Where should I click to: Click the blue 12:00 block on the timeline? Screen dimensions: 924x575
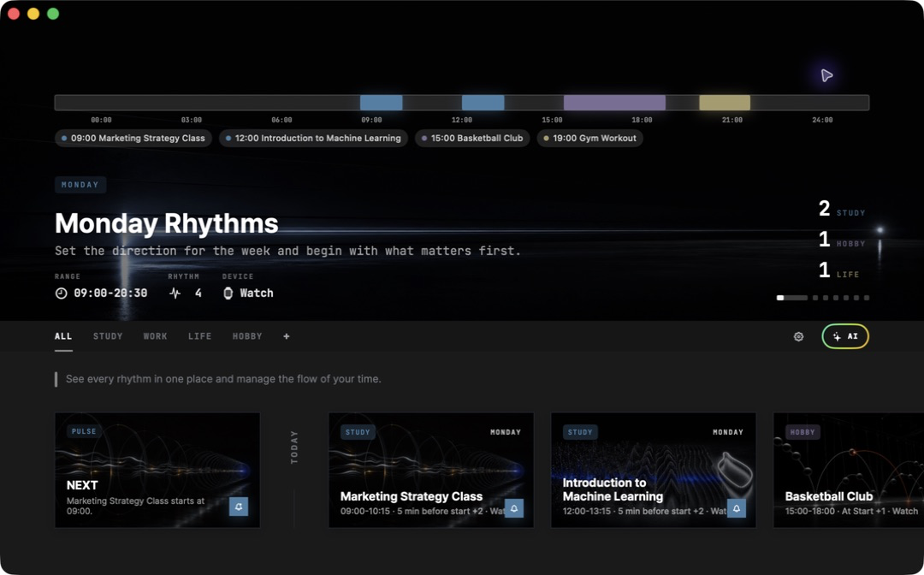(483, 103)
